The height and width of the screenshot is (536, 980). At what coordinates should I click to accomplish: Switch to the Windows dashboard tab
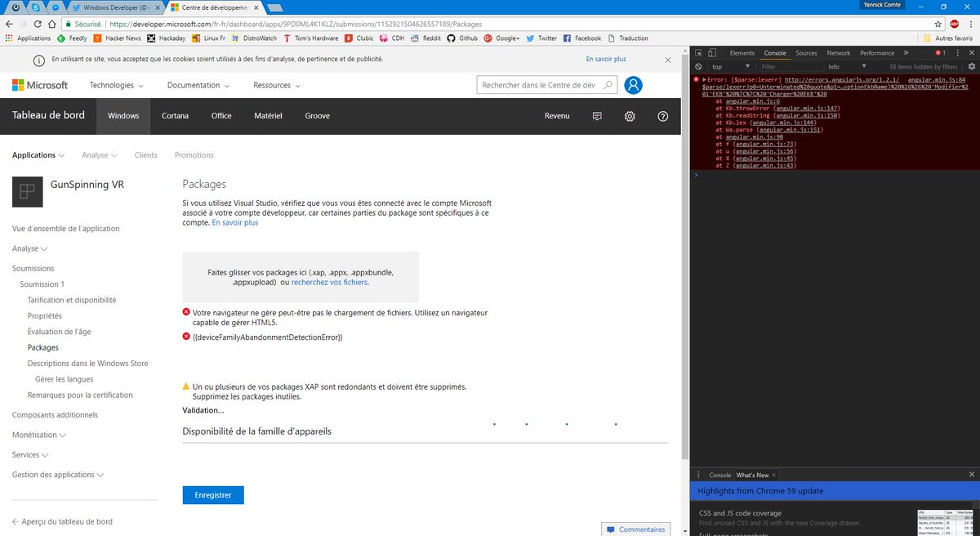click(123, 116)
